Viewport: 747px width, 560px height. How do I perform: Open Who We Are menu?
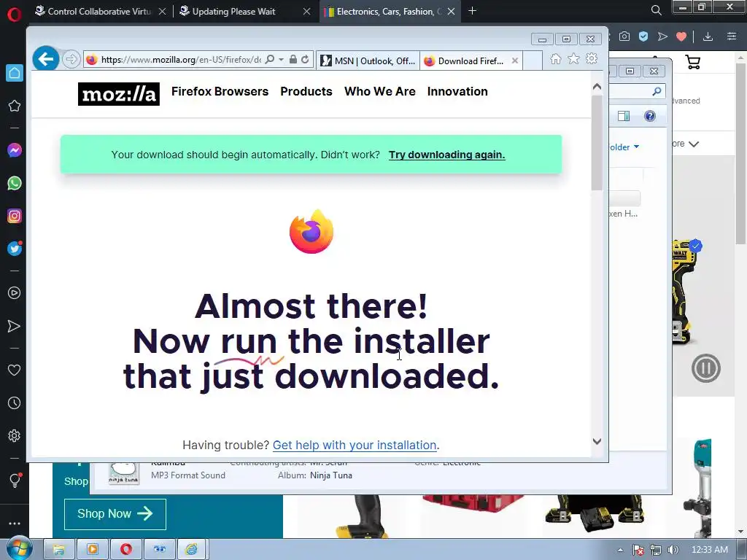379,91
